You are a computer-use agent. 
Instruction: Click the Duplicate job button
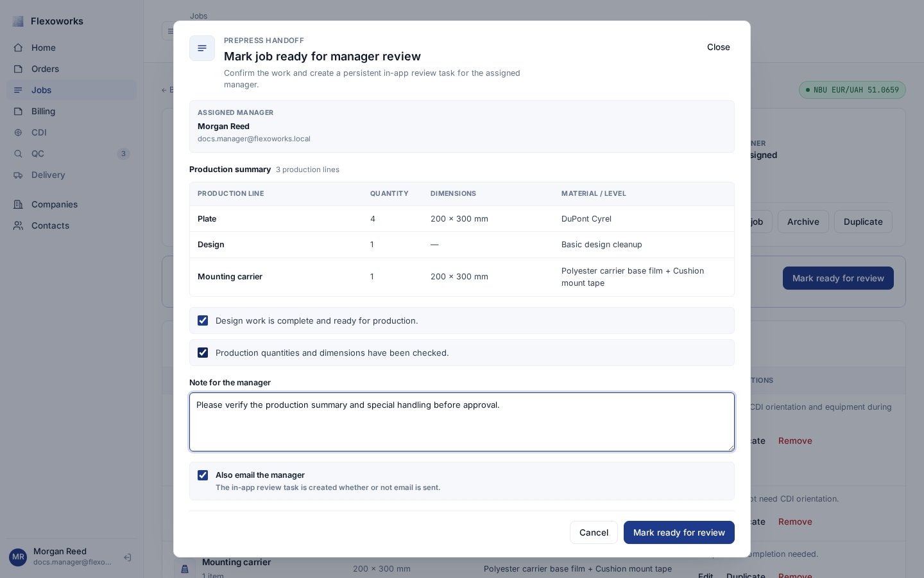863,222
